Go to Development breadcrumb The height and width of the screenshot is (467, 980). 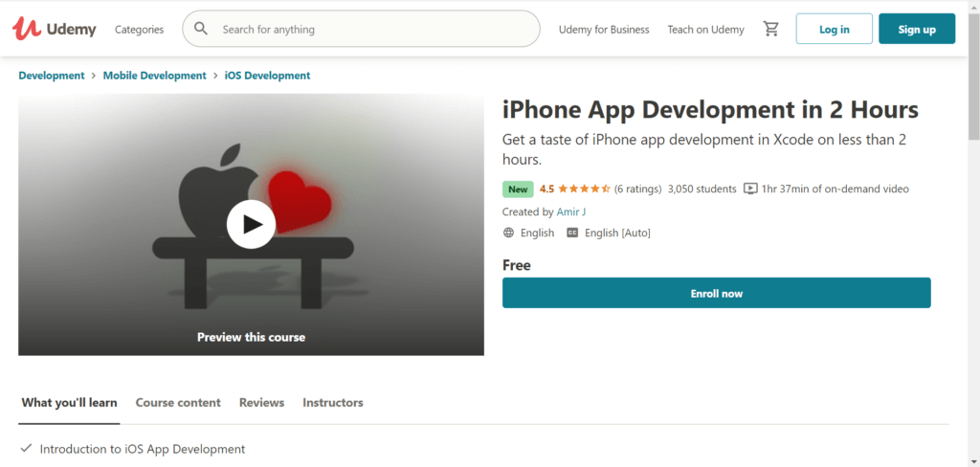[52, 75]
